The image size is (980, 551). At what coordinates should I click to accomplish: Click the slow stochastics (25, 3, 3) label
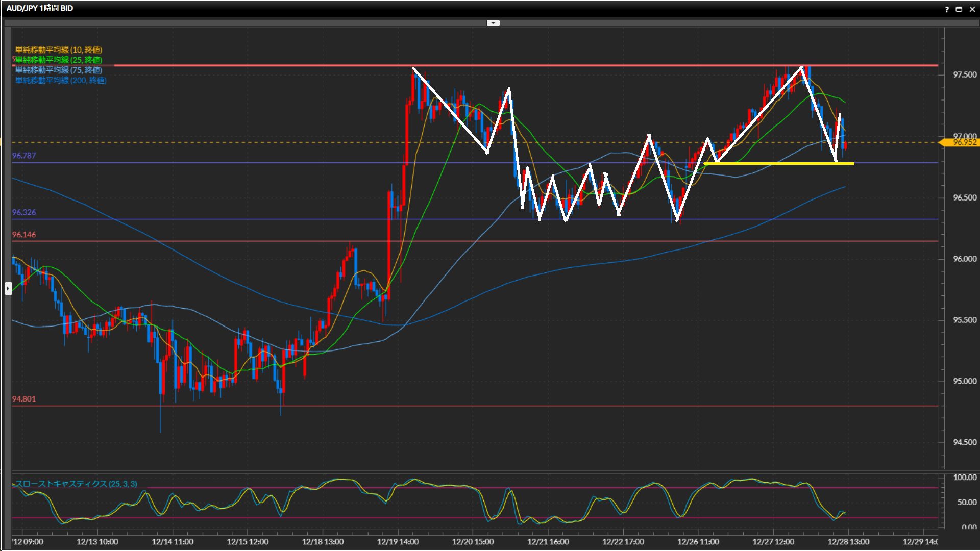click(x=77, y=484)
